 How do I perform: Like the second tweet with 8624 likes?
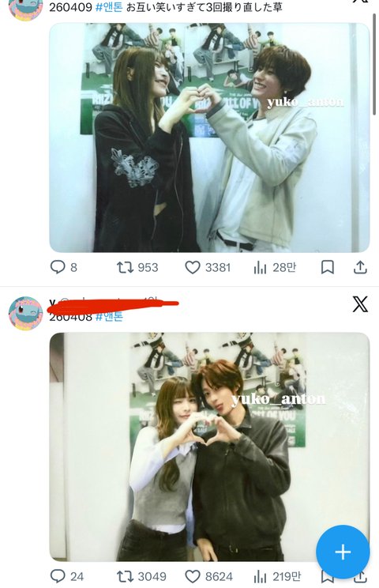209,576
